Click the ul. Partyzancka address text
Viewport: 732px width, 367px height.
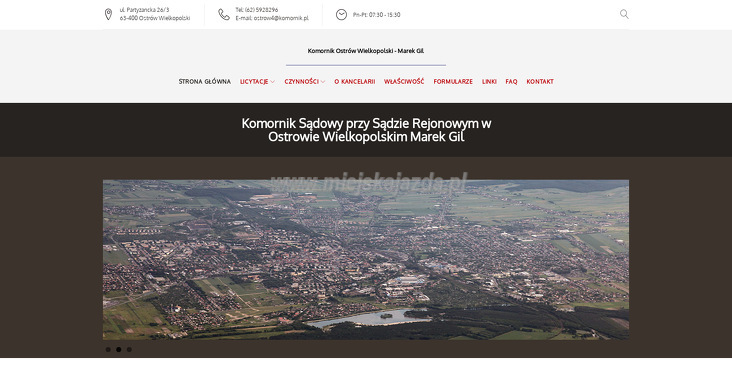pos(144,10)
